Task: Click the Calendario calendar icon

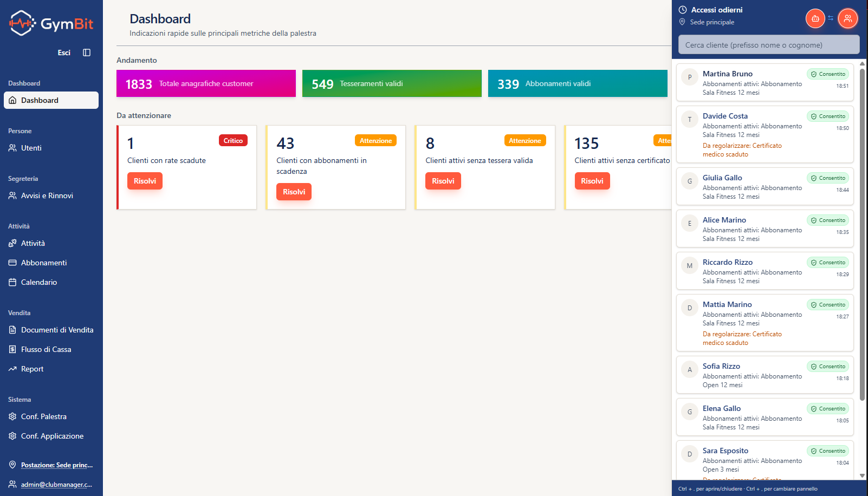Action: point(12,282)
